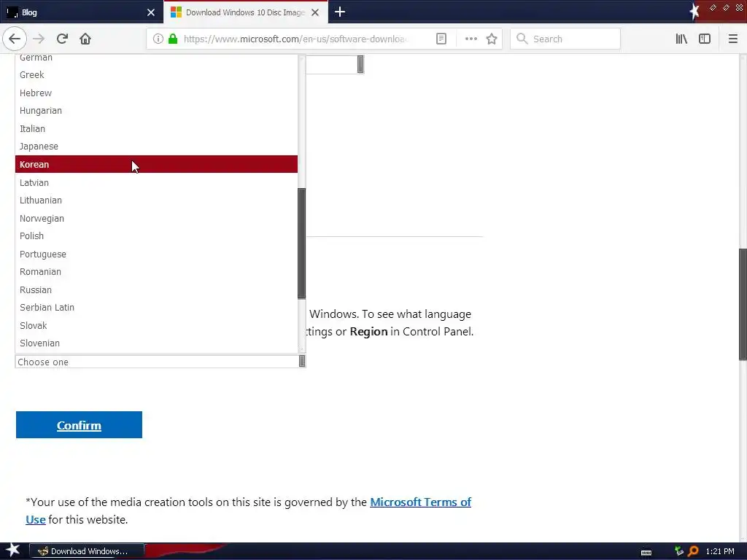Viewport: 747px width, 560px height.
Task: Click the keyboard icon in system tray
Action: coord(646,552)
